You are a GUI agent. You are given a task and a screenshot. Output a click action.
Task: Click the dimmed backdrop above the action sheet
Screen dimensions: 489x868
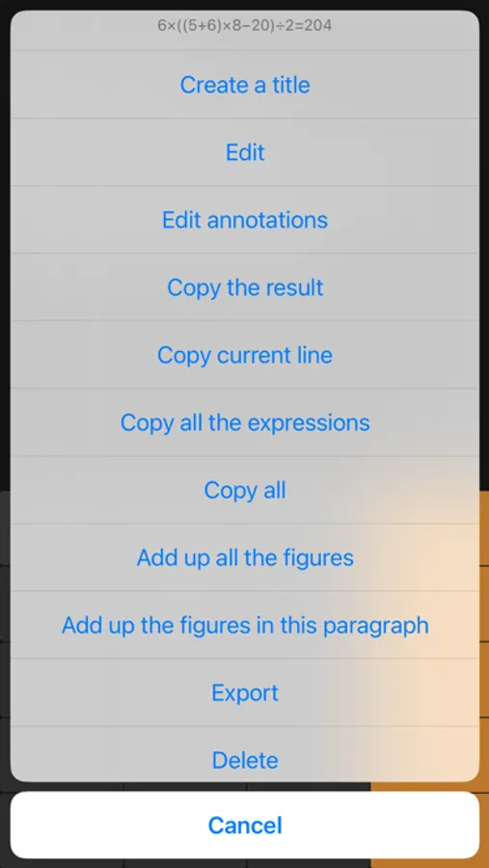tap(244, 5)
